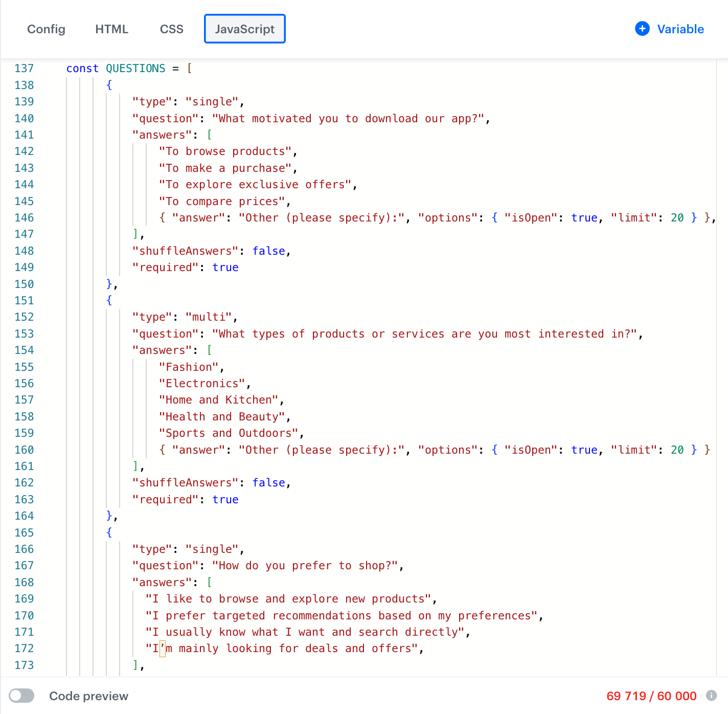Switch to the HTML tab
Viewport: 728px width, 714px height.
pos(111,29)
